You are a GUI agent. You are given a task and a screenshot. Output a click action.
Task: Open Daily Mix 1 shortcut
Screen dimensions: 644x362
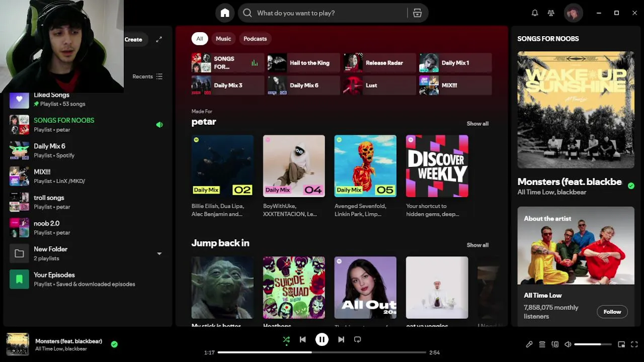click(455, 63)
